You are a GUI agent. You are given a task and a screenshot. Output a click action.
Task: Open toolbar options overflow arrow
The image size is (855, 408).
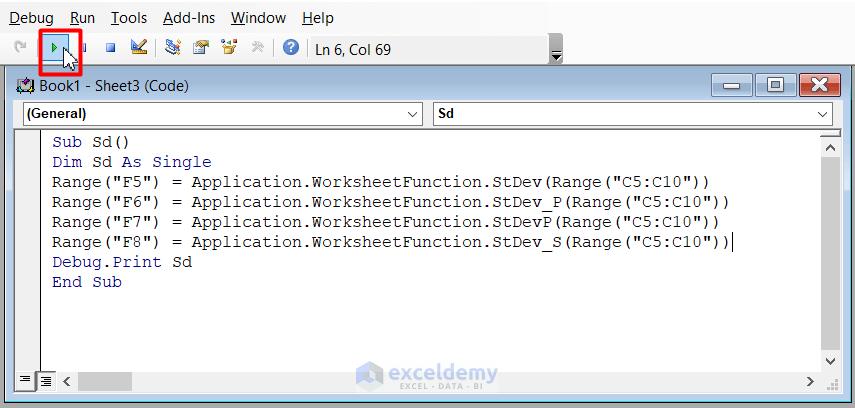pos(556,52)
